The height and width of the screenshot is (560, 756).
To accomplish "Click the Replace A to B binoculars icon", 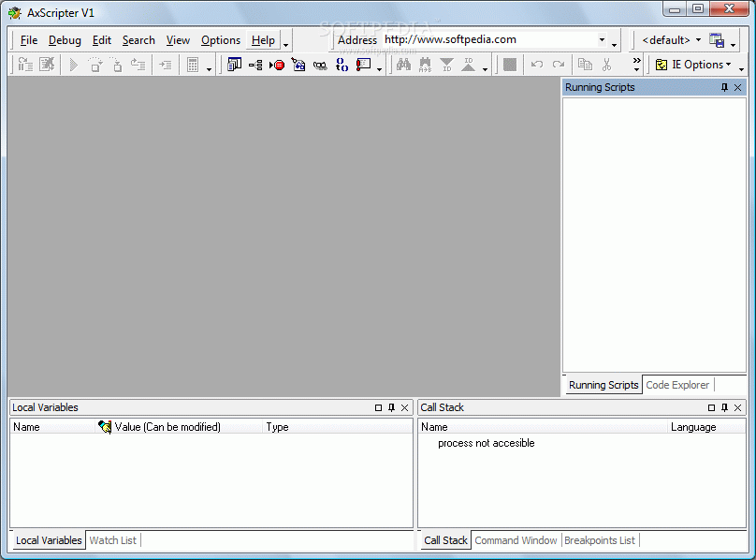I will pos(425,65).
